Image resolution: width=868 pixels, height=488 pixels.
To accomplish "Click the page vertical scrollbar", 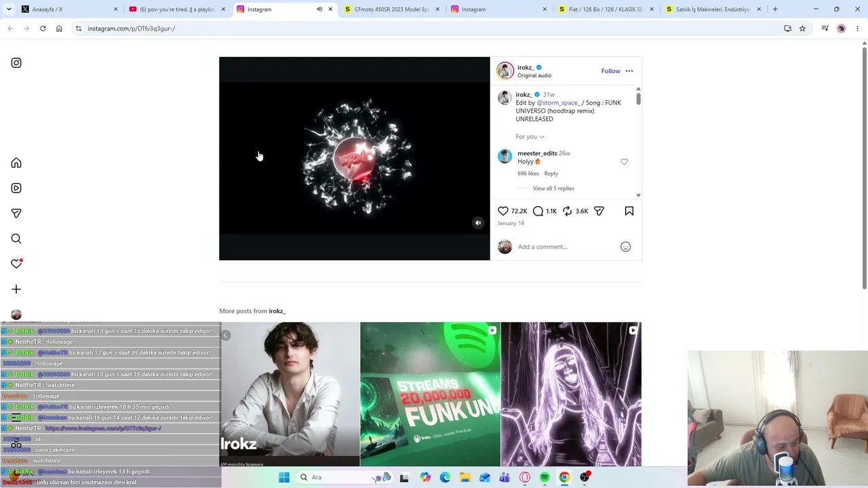I will 864,169.
